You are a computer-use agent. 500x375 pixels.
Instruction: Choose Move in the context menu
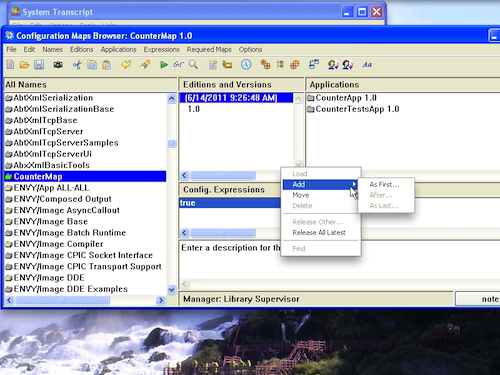[320, 195]
